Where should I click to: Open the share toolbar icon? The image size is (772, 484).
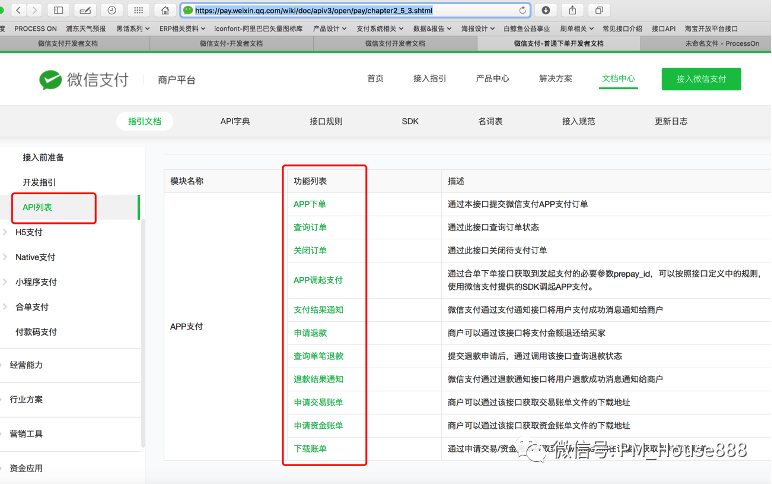click(x=572, y=10)
